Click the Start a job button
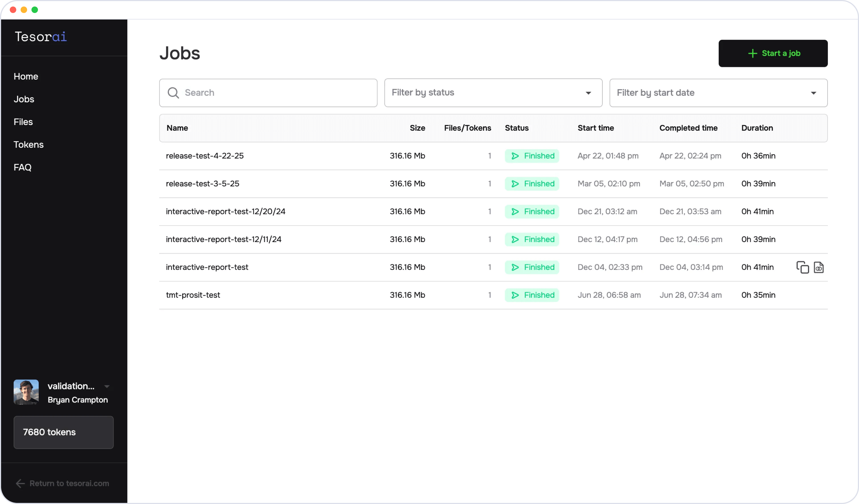The height and width of the screenshot is (504, 859). tap(773, 53)
